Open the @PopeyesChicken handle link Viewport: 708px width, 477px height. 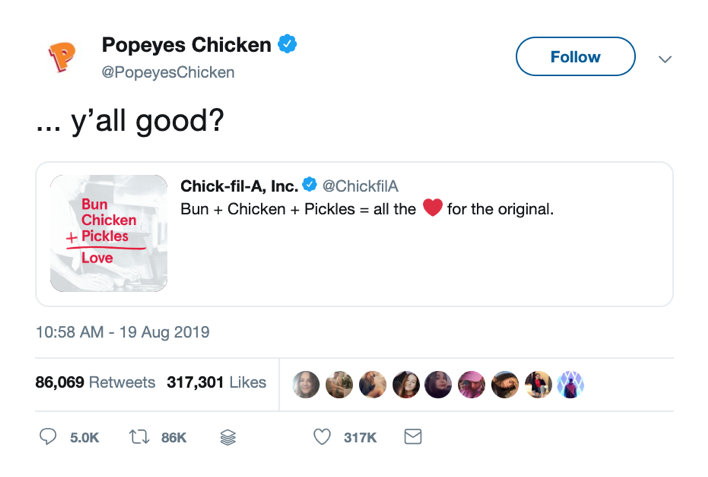click(168, 72)
